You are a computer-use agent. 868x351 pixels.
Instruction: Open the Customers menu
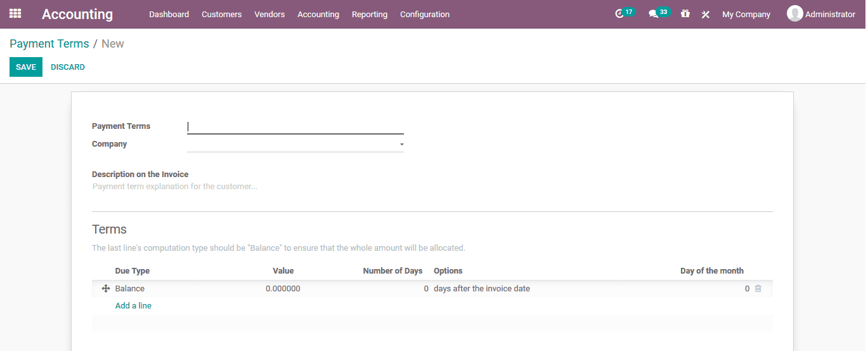click(221, 14)
